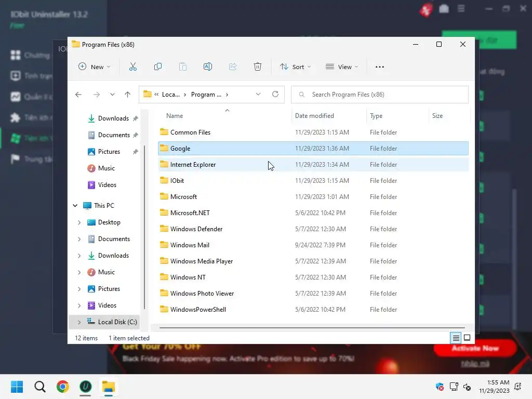This screenshot has width=532, height=399.
Task: Open Windows Start menu
Action: [17, 387]
